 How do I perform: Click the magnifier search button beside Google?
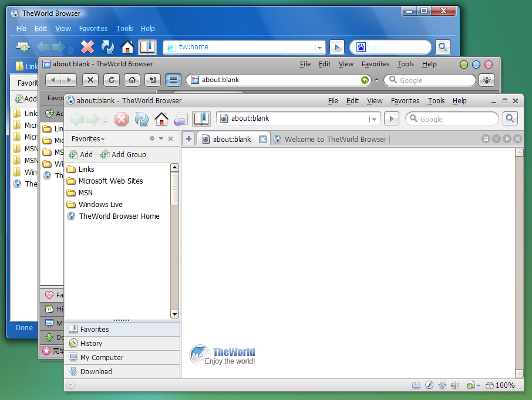point(510,119)
